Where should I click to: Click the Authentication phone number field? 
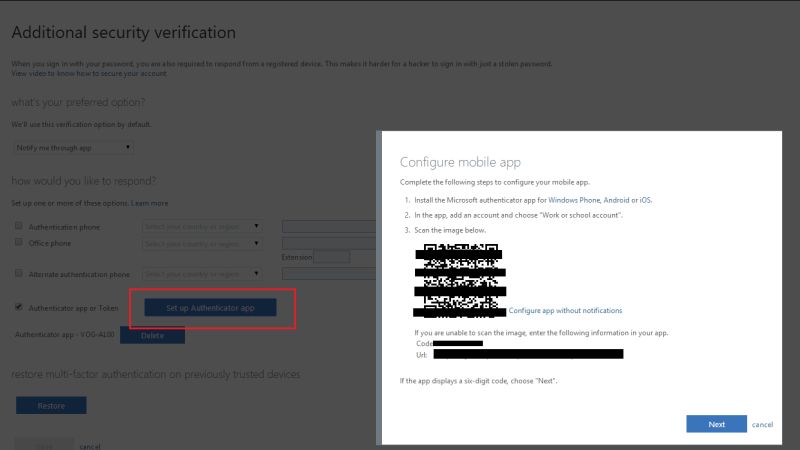click(329, 226)
